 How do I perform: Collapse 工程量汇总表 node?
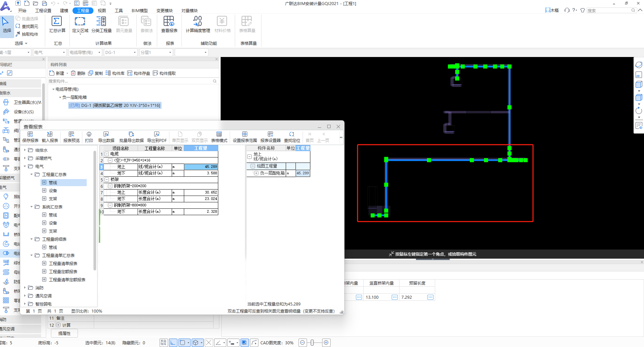click(32, 174)
